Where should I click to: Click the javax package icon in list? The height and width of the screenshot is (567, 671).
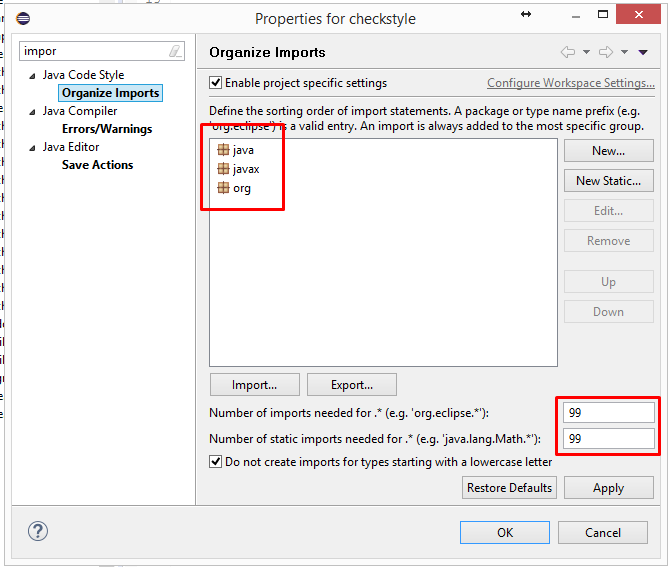[223, 169]
